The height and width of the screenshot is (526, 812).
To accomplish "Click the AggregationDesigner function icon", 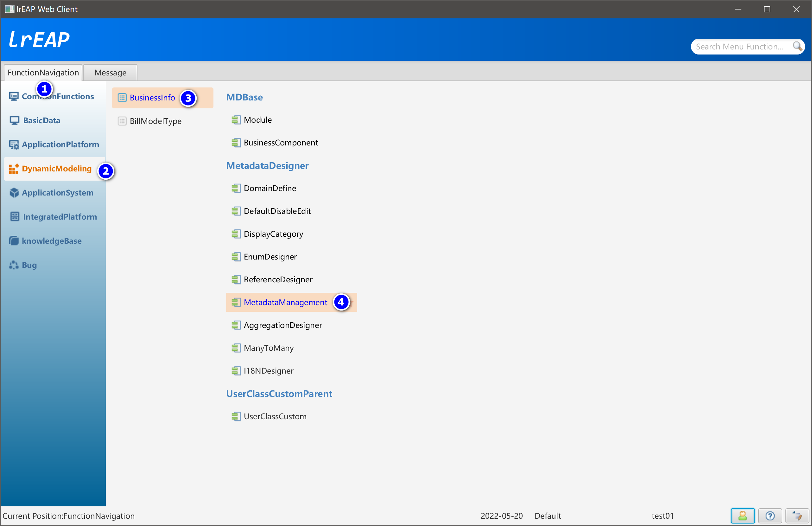I will click(236, 325).
